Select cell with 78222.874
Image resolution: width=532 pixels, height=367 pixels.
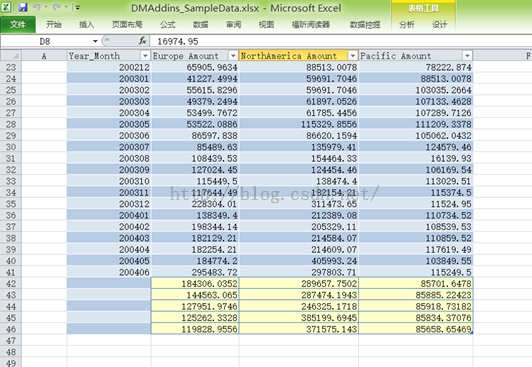point(416,67)
